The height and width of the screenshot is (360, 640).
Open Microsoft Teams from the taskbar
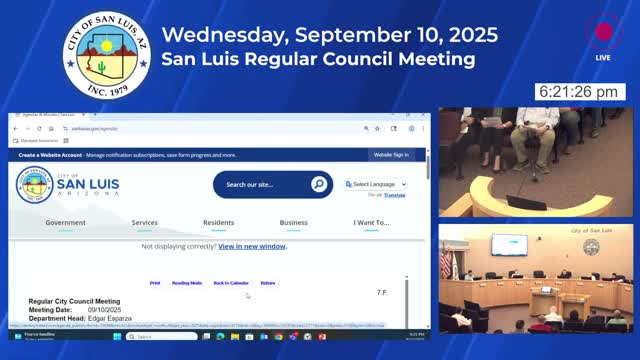click(293, 337)
